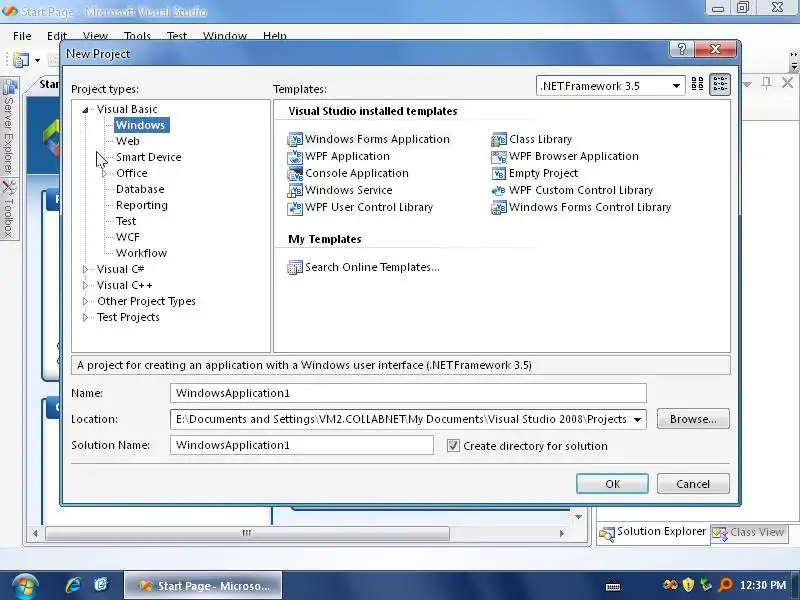Click the OK button
Screen dimensions: 800x600
click(x=612, y=484)
